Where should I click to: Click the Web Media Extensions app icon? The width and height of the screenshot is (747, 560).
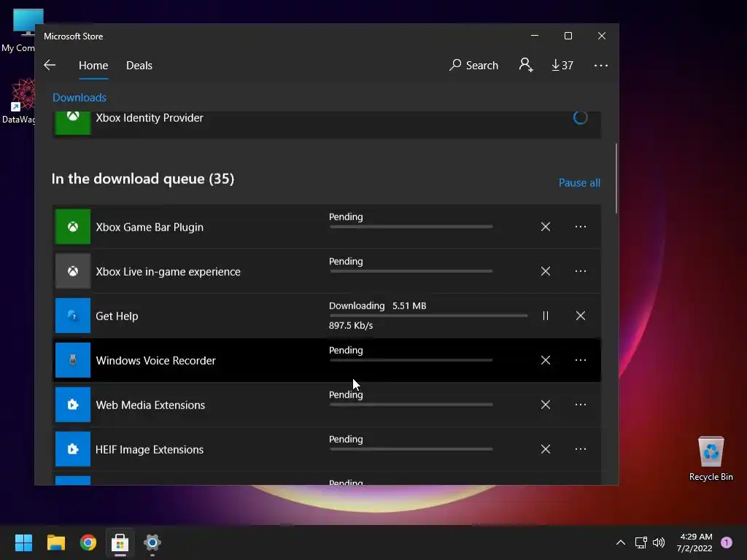coord(73,405)
